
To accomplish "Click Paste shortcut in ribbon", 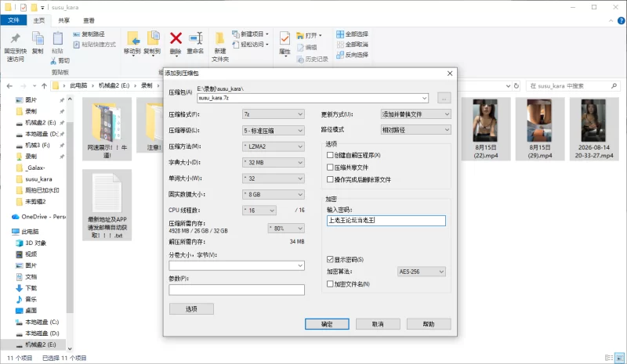I will click(94, 45).
